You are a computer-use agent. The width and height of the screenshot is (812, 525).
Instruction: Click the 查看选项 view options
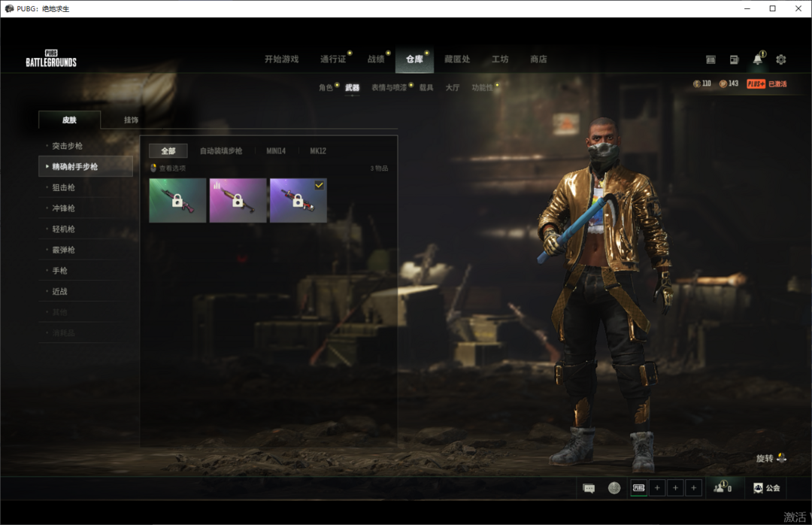point(168,168)
